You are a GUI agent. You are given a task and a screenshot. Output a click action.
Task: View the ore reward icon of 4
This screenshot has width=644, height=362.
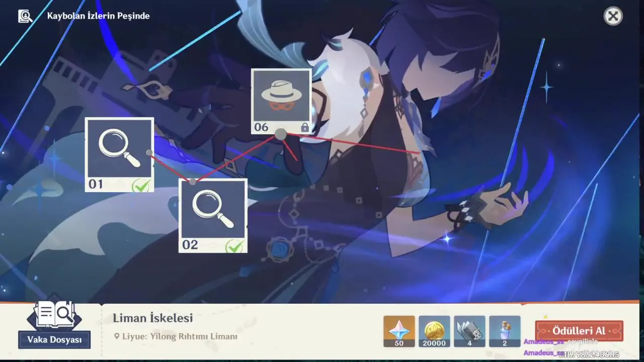(469, 331)
